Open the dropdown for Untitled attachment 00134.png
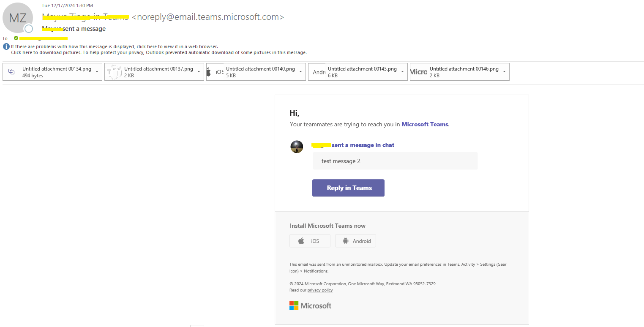This screenshot has width=644, height=327. (x=97, y=72)
